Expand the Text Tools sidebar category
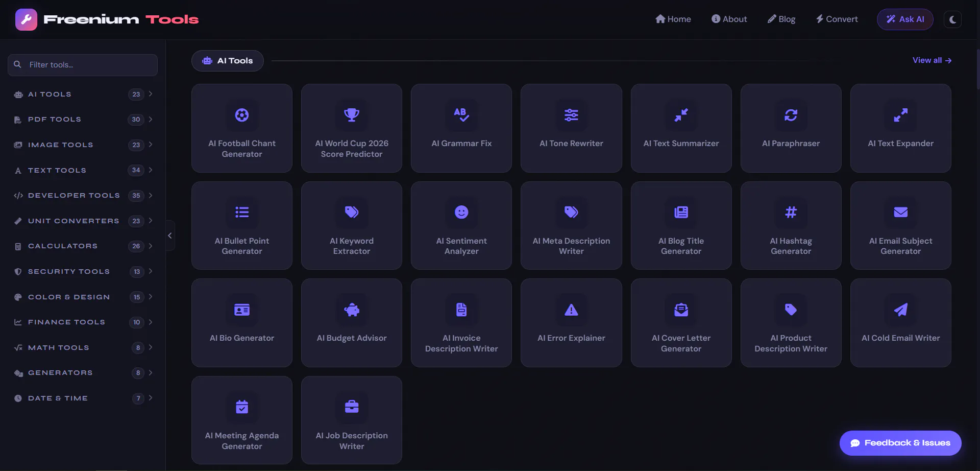The height and width of the screenshot is (471, 980). pyautogui.click(x=83, y=170)
